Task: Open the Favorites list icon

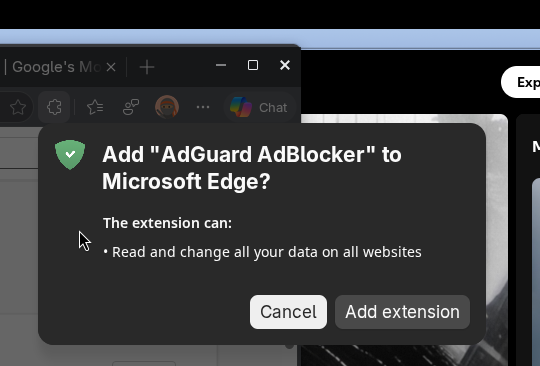Action: 95,107
